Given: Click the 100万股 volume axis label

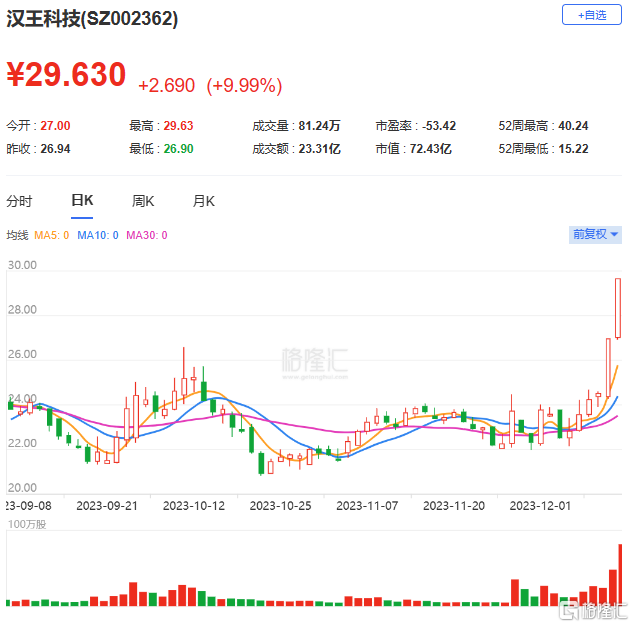Looking at the screenshot, I should tap(27, 524).
